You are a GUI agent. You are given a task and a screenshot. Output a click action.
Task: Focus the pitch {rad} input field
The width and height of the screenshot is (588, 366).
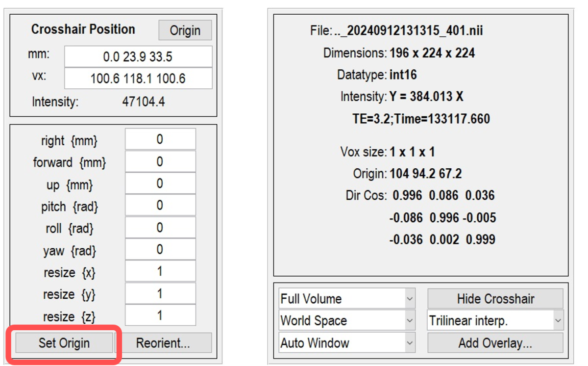tap(160, 206)
